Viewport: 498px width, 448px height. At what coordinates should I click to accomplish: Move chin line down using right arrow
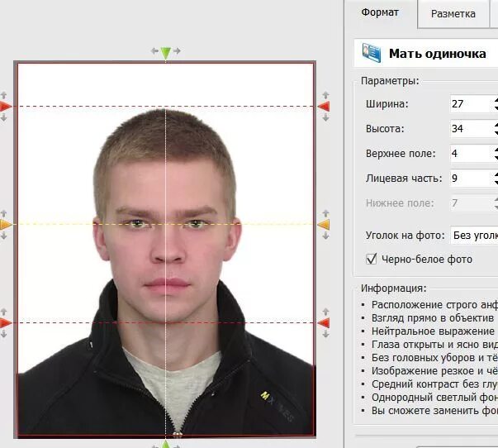[325, 334]
